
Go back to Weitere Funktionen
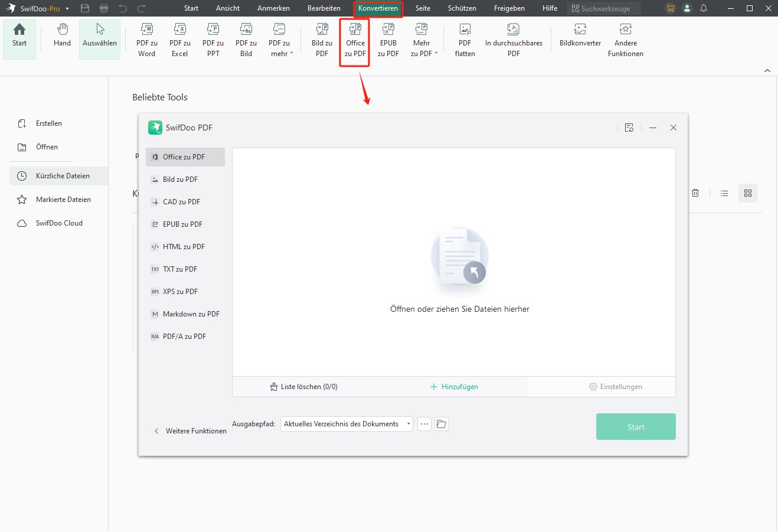[190, 431]
